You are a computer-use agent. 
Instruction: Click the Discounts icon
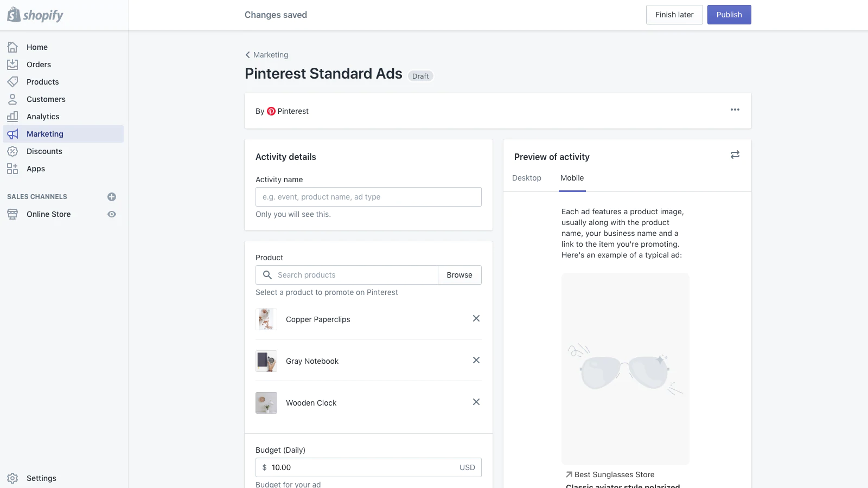pos(12,151)
